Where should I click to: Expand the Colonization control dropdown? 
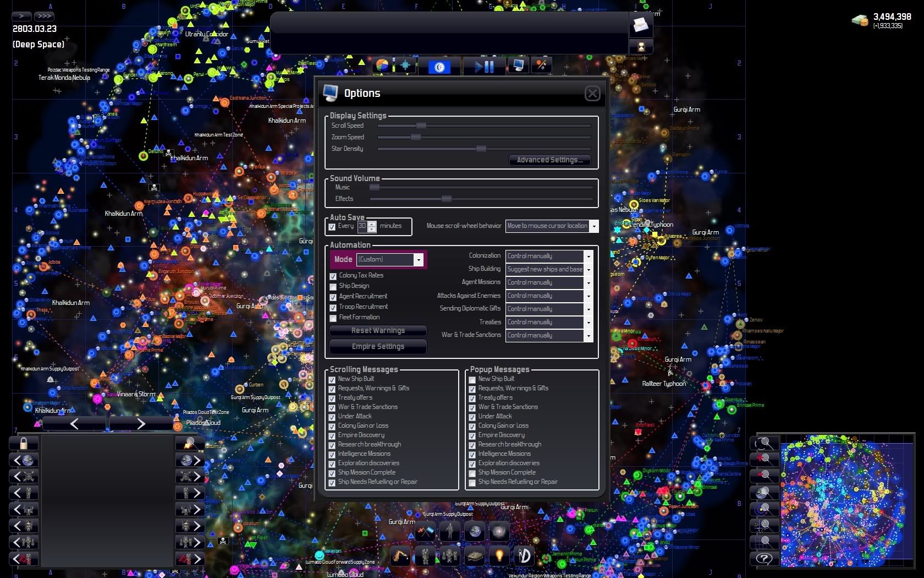588,256
